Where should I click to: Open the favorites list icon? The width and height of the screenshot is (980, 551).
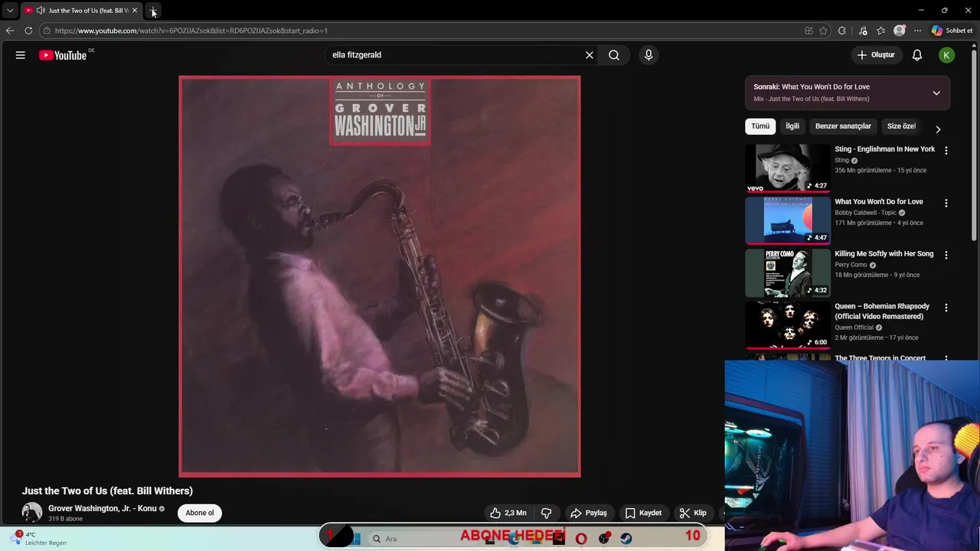881,31
